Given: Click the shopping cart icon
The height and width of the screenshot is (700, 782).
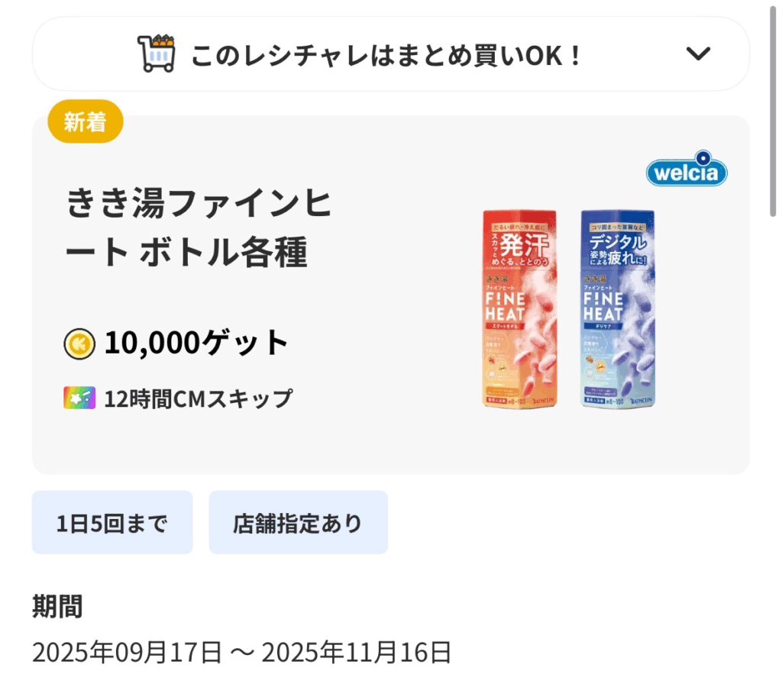Looking at the screenshot, I should pyautogui.click(x=157, y=53).
